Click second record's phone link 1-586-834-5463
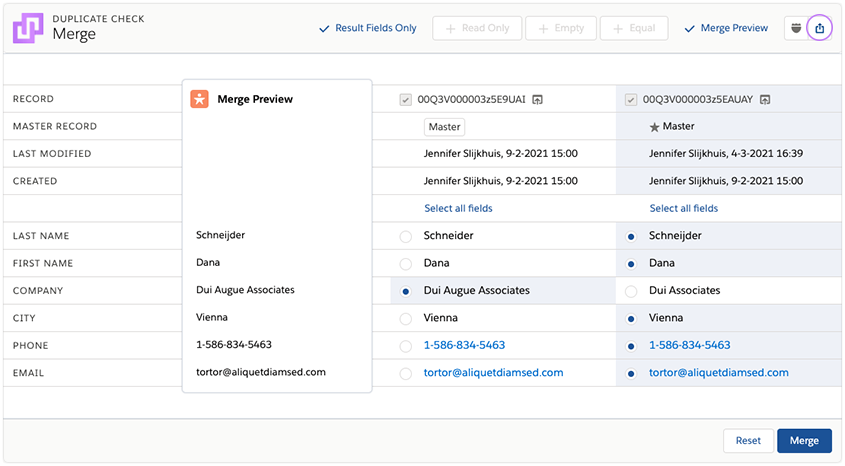Viewport: 845px width, 466px height. (689, 345)
